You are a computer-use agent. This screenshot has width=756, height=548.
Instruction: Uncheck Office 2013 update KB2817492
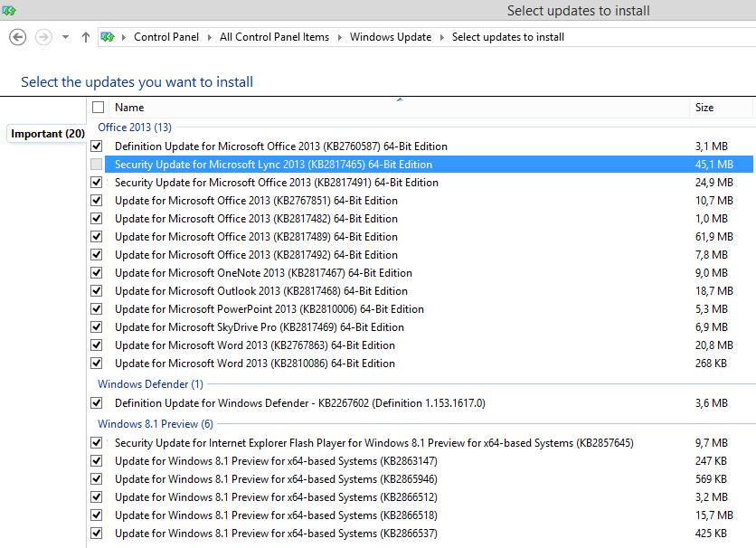(97, 254)
